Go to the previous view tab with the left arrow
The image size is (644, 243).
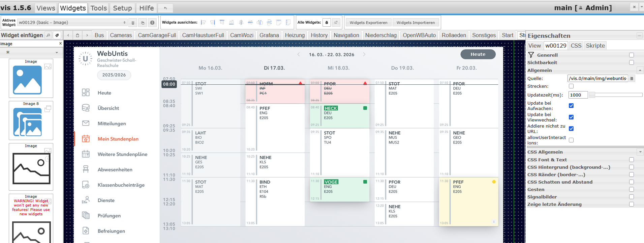pos(68,35)
